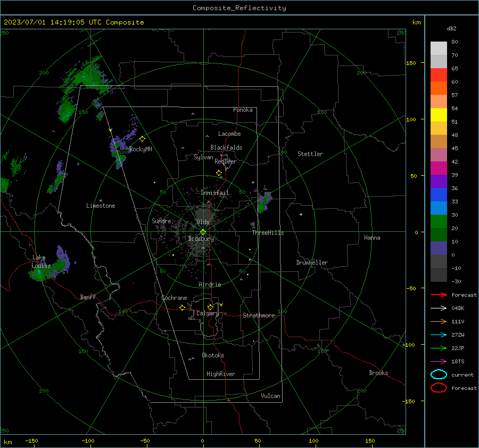Click the light gray 80 dBZ swatch
479x448 pixels.
point(439,48)
